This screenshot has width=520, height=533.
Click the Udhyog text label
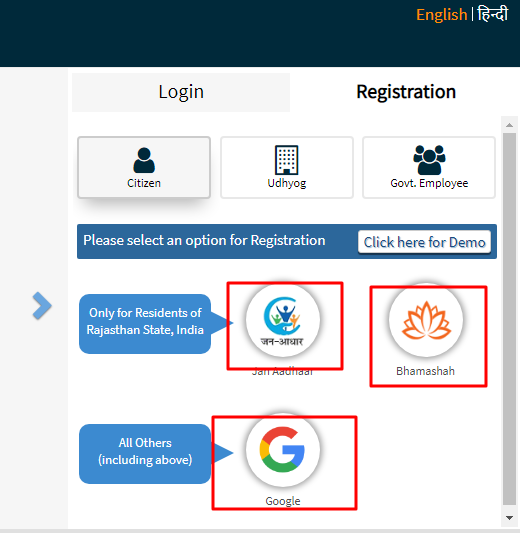pyautogui.click(x=287, y=183)
